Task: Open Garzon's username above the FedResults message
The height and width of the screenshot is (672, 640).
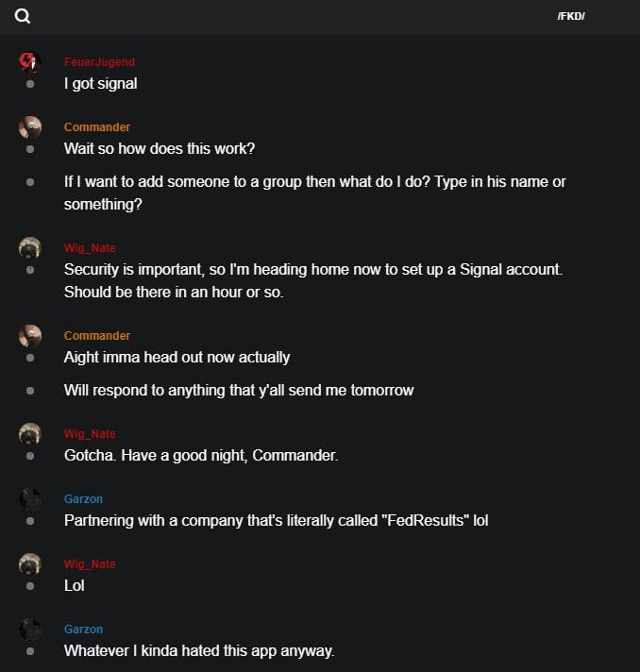Action: pos(83,499)
